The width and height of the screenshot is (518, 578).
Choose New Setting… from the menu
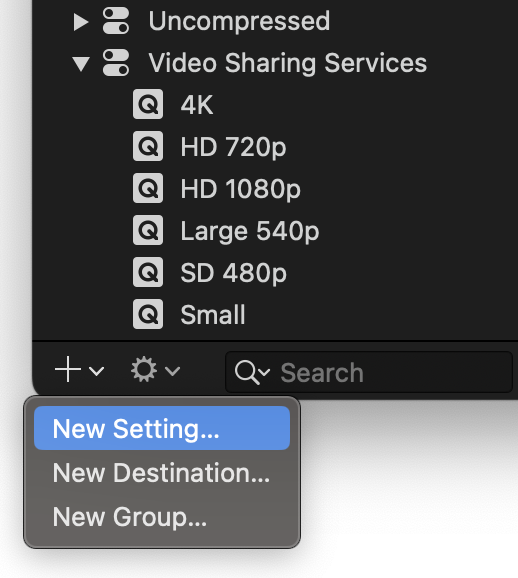pos(162,428)
